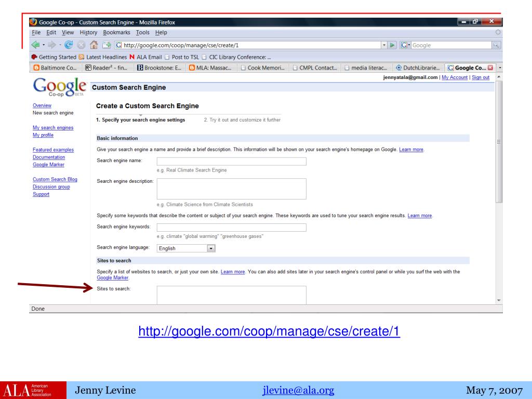This screenshot has height=399, width=532.
Task: Click into the Search engine keywords field
Action: pos(231,228)
